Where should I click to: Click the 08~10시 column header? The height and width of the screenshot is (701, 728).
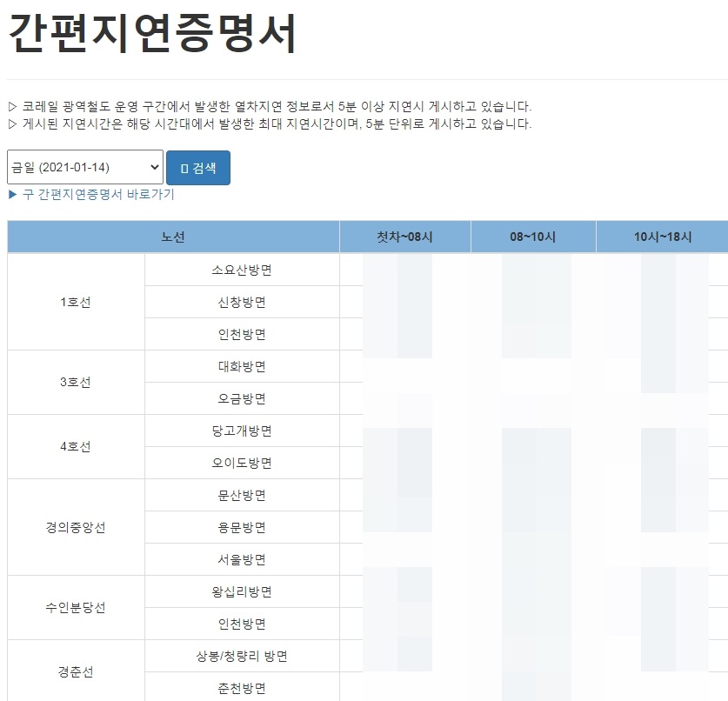point(533,237)
